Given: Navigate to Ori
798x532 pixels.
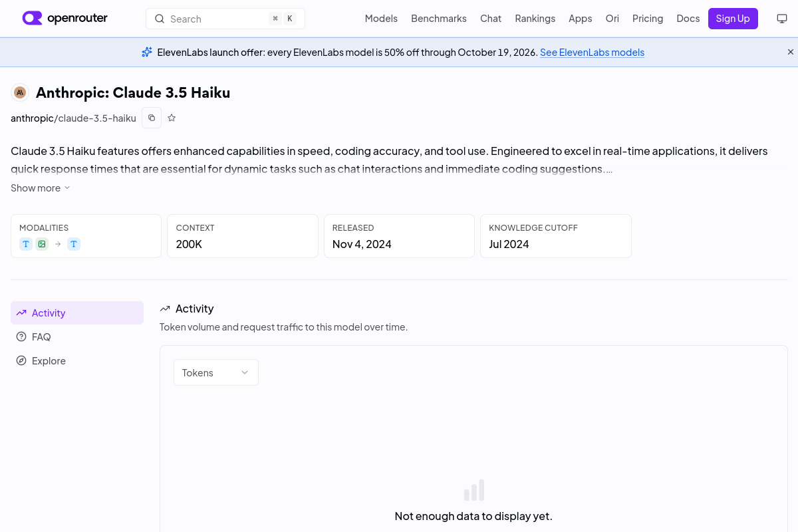Looking at the screenshot, I should tap(612, 19).
